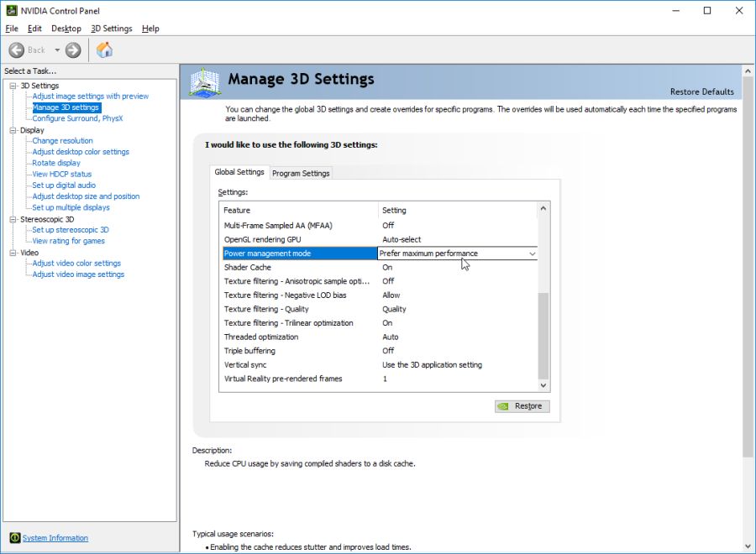Click the main page scroll down arrow
This screenshot has height=554, width=756.
pyautogui.click(x=748, y=546)
